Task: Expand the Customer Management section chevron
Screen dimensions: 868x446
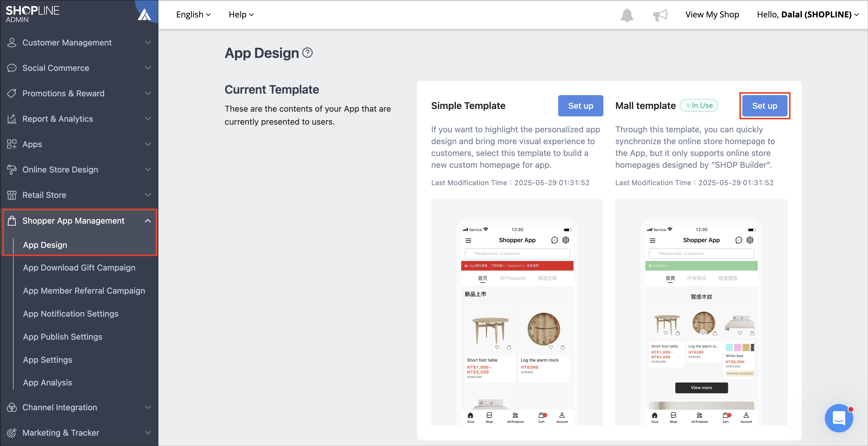Action: click(148, 43)
